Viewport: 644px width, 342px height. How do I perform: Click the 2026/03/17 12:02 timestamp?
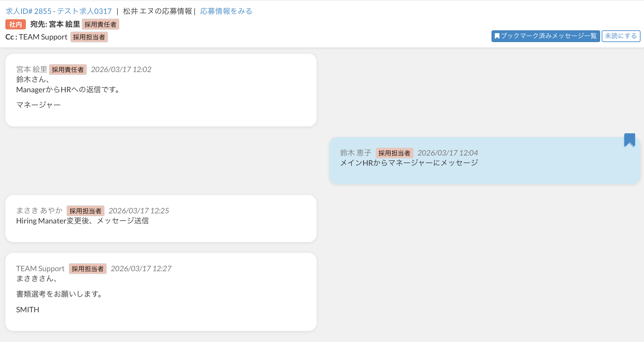121,70
